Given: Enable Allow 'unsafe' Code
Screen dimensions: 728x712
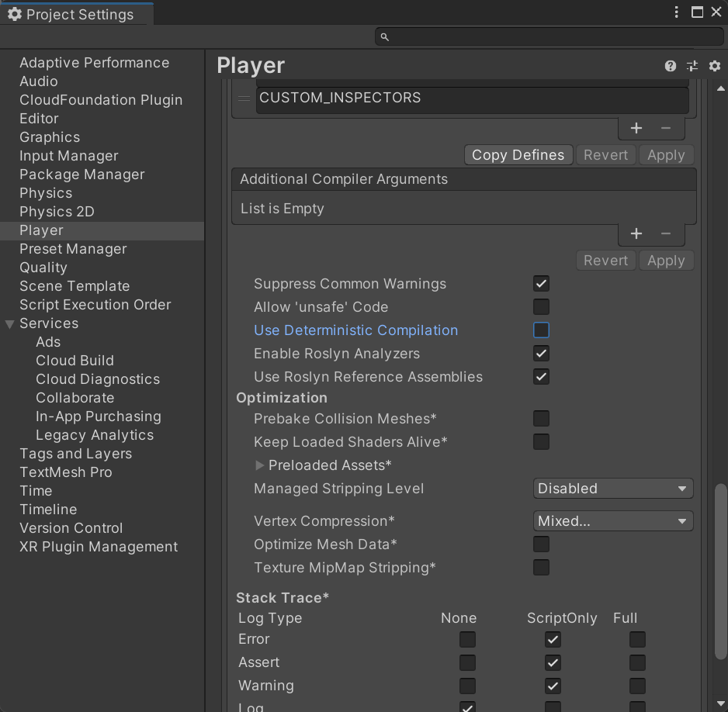Looking at the screenshot, I should [541, 307].
